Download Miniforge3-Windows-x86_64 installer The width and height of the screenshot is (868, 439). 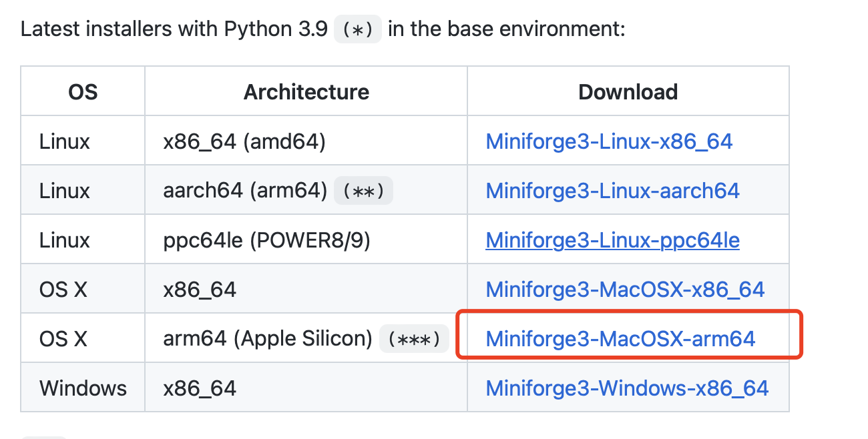[x=628, y=388]
